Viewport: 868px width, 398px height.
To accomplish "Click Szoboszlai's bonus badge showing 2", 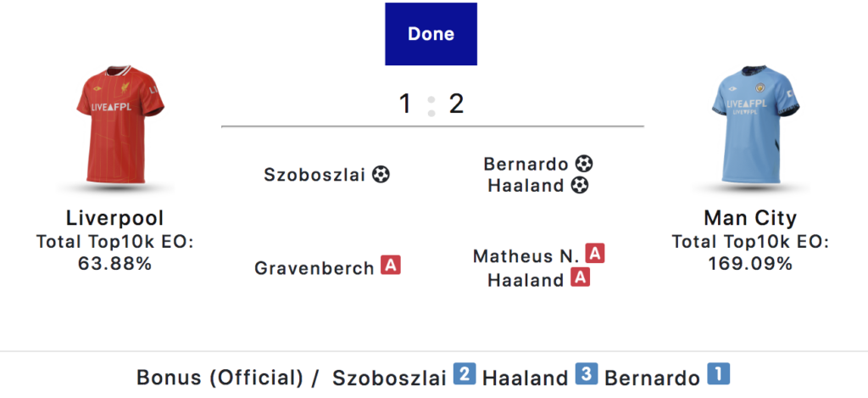I will pyautogui.click(x=464, y=374).
